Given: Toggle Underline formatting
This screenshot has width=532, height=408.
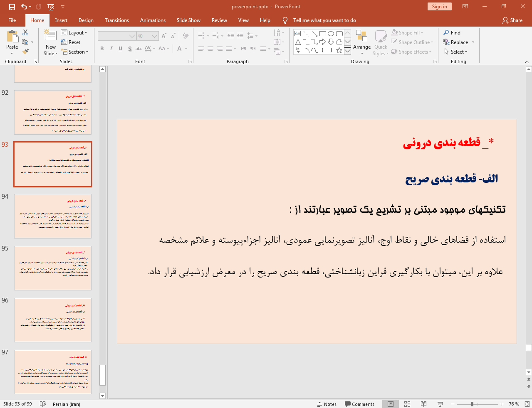Looking at the screenshot, I should 120,49.
